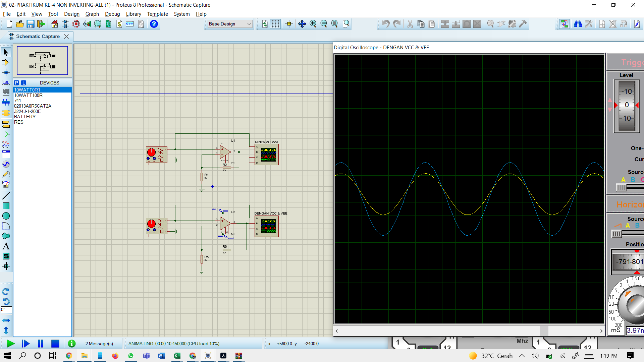Open the electrical rules check lightning icon
Screen dimensions: 644x362
point(637,24)
